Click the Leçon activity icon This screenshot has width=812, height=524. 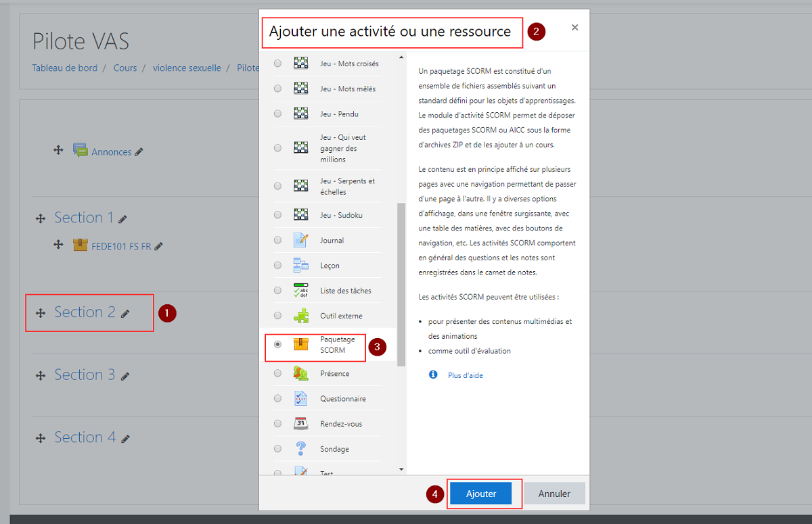click(x=301, y=265)
